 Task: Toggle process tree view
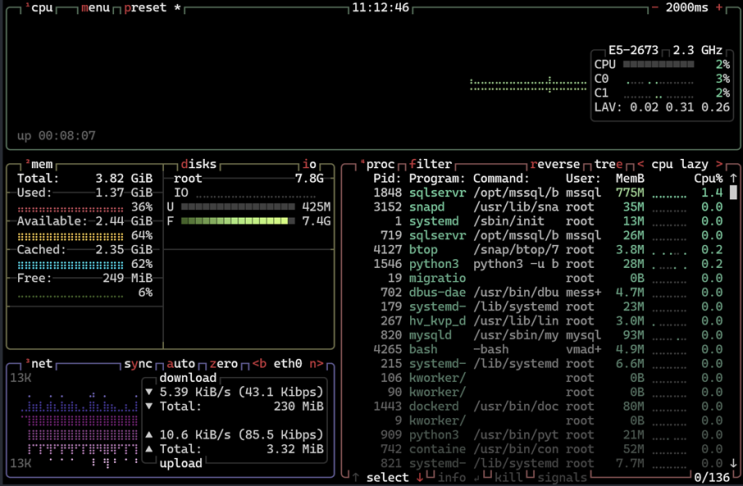point(608,164)
